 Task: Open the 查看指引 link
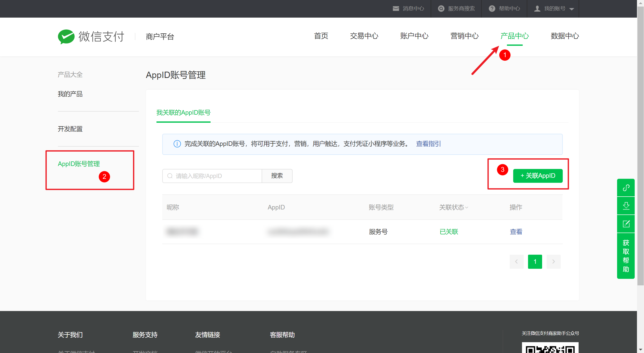[428, 144]
